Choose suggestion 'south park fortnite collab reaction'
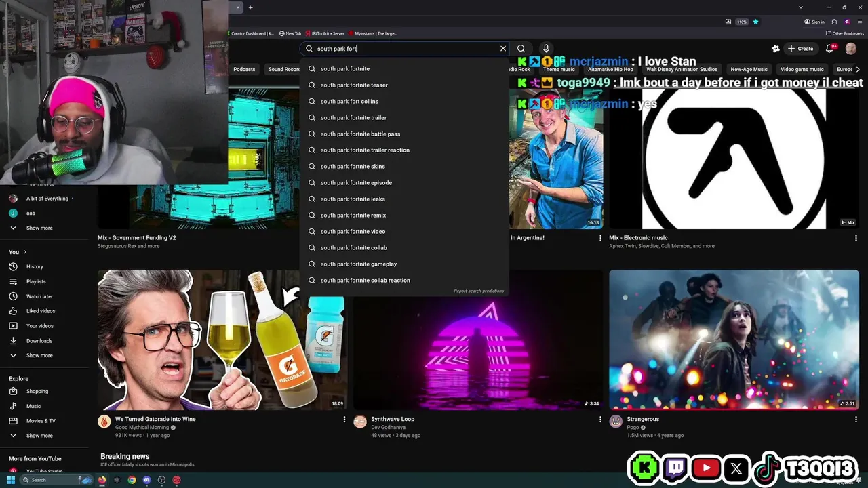 pos(404,280)
